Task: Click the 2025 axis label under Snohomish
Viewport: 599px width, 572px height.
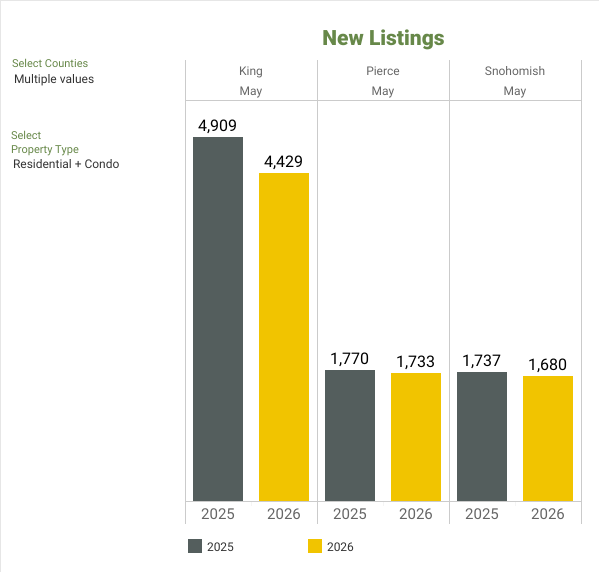Action: (x=482, y=514)
